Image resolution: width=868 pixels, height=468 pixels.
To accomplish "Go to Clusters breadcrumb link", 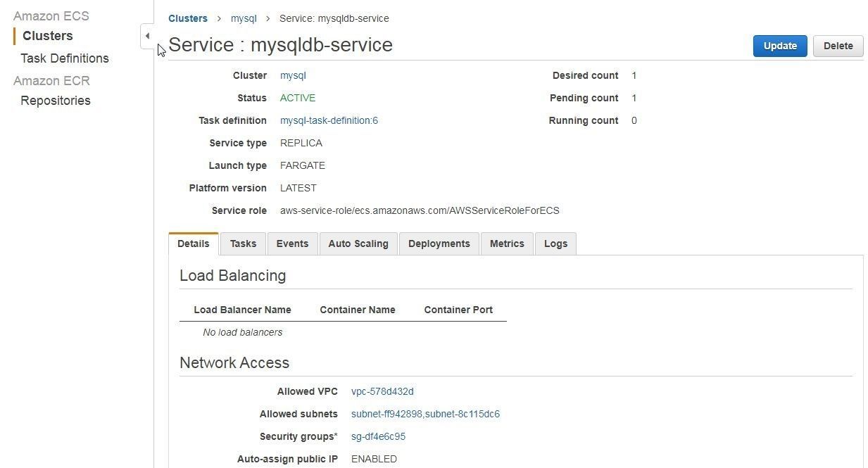I will click(x=188, y=18).
